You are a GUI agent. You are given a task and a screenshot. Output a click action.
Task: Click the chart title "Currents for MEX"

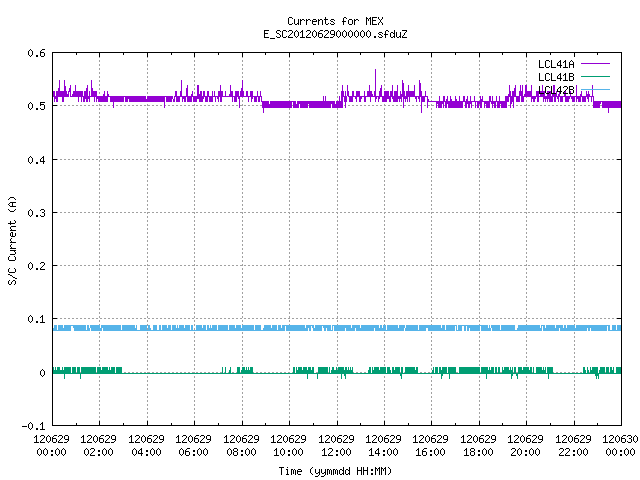pyautogui.click(x=335, y=21)
